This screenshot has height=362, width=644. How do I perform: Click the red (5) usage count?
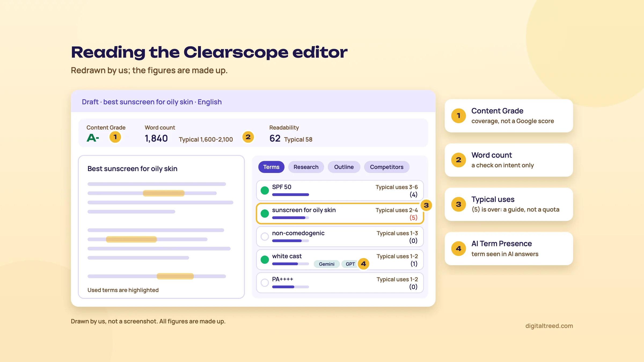tap(414, 217)
